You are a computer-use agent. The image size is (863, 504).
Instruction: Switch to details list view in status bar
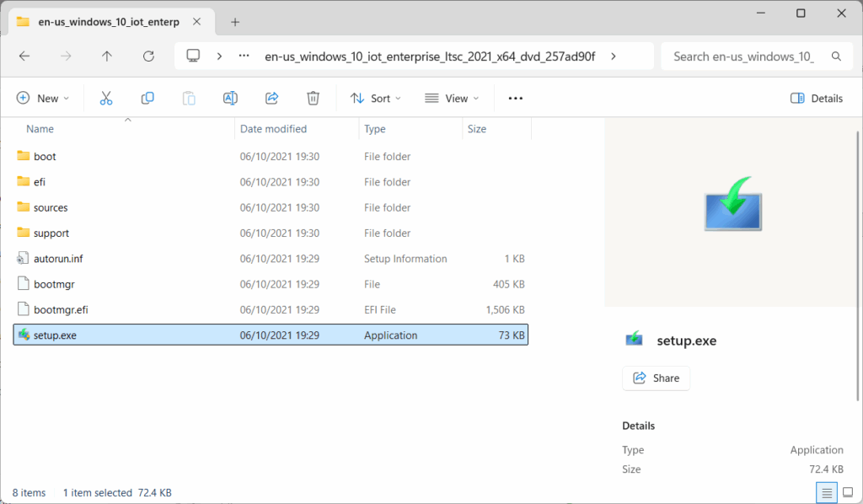(x=826, y=493)
